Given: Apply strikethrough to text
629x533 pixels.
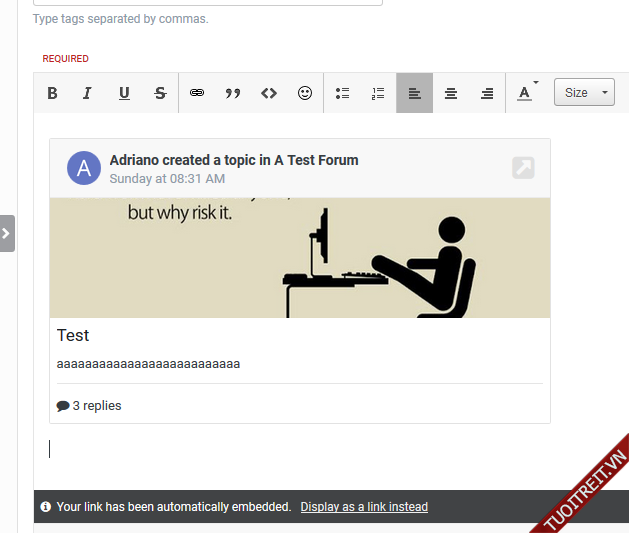Looking at the screenshot, I should (x=160, y=93).
